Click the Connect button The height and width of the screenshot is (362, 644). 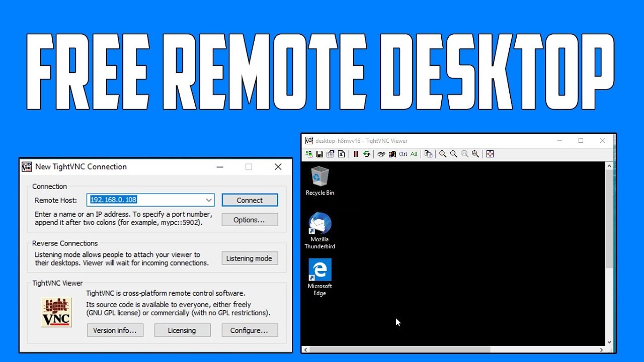click(x=250, y=200)
